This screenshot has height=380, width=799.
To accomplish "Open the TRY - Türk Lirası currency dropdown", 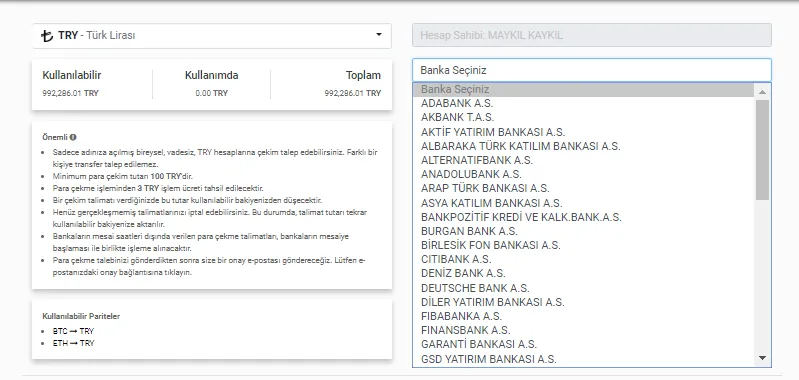I will click(211, 36).
